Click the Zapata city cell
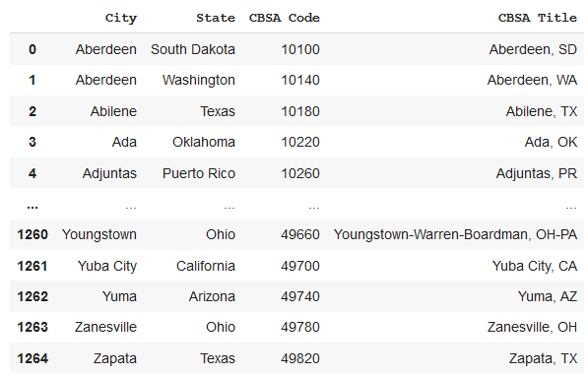 (115, 358)
